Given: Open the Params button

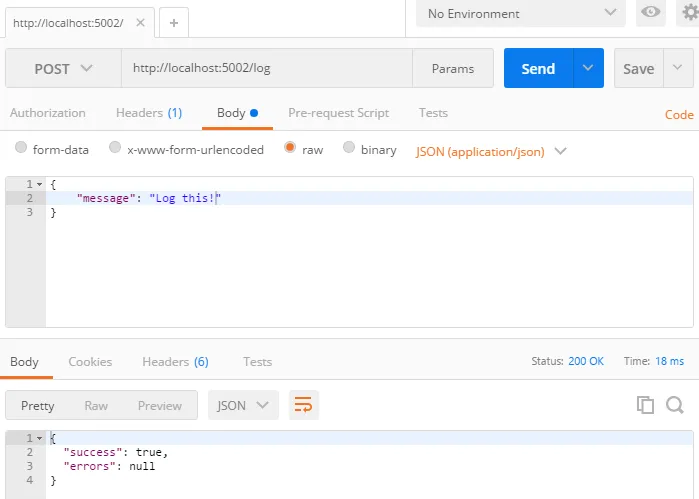Looking at the screenshot, I should [x=452, y=69].
